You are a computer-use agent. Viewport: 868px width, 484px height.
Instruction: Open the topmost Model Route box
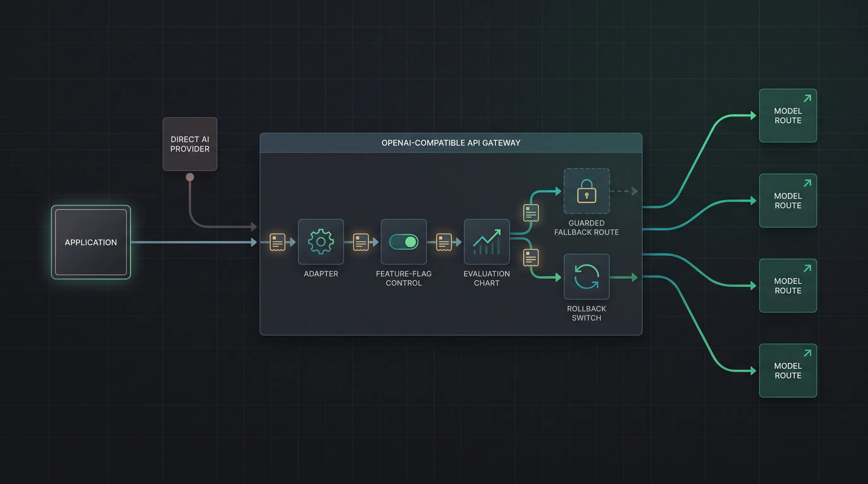(x=788, y=115)
